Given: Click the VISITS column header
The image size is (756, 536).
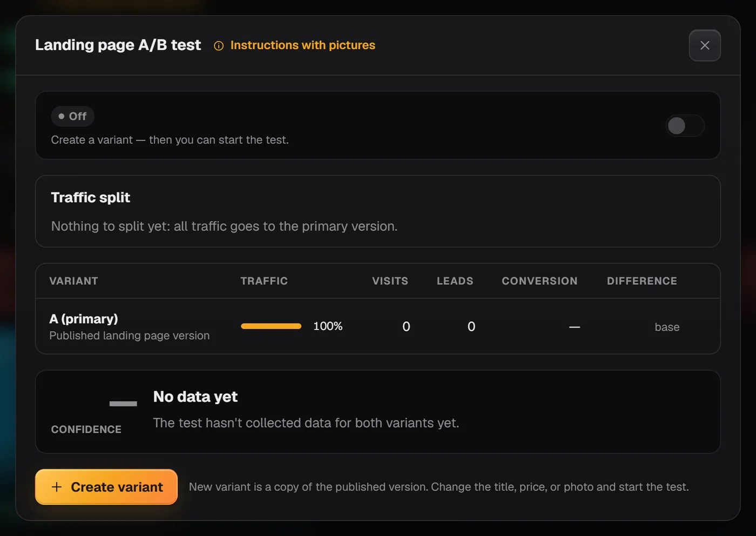Looking at the screenshot, I should (x=390, y=281).
